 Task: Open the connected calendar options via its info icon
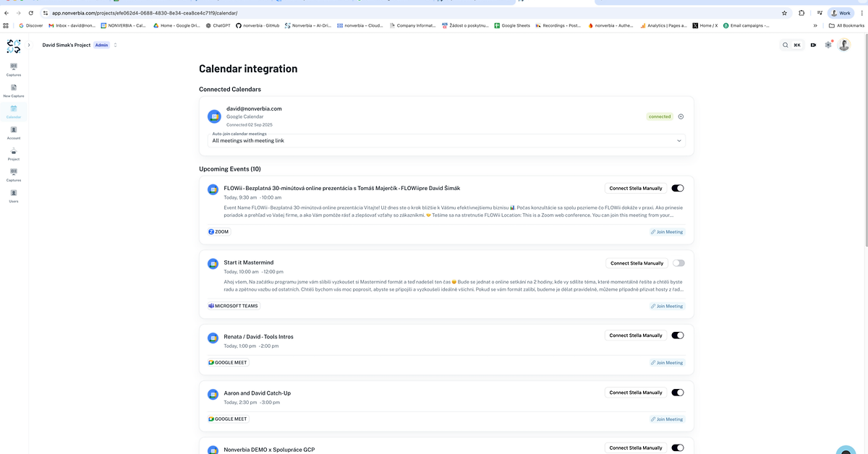(x=680, y=116)
